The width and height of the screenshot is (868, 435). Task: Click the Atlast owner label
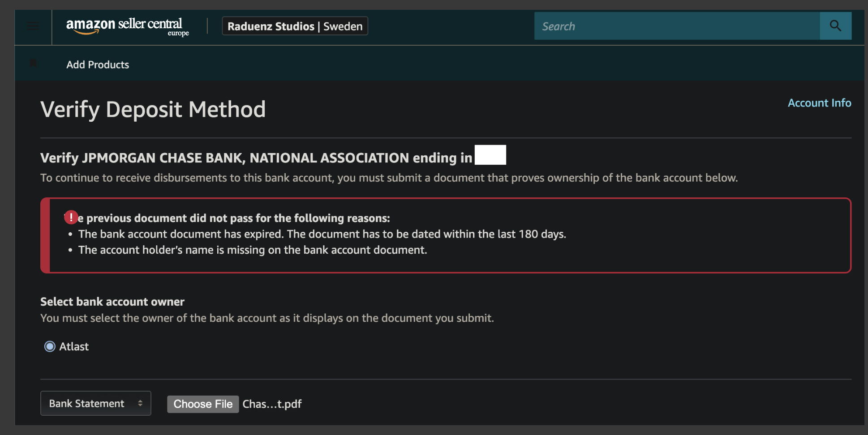pyautogui.click(x=74, y=347)
